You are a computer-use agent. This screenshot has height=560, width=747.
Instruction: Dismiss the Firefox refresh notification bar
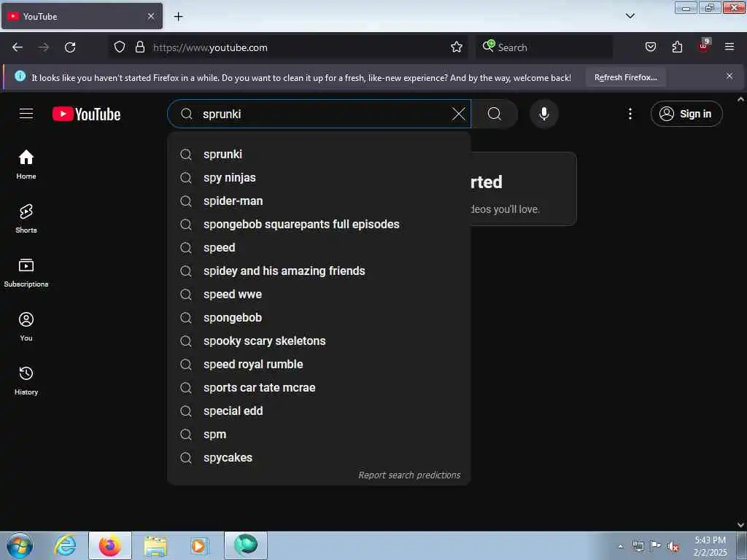[729, 76]
